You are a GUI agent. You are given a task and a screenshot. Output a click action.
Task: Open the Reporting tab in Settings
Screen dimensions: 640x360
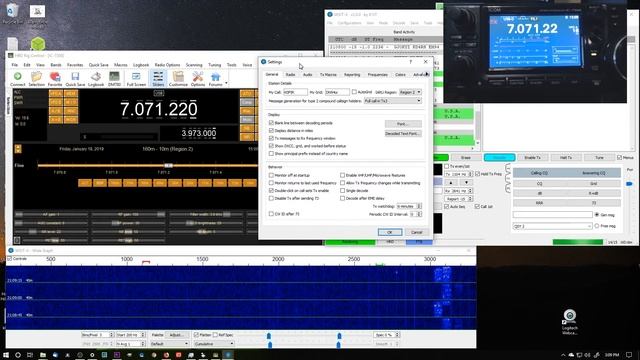[352, 75]
